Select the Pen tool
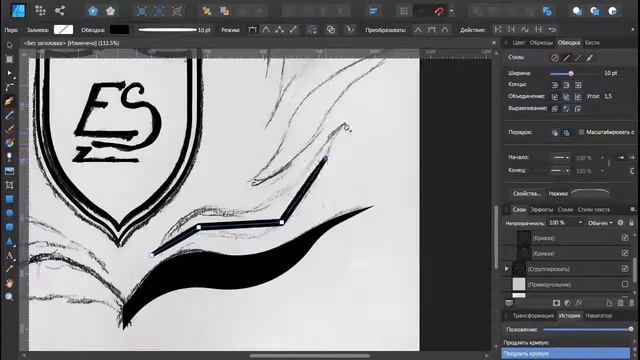This screenshot has width=640, height=360. point(9,101)
